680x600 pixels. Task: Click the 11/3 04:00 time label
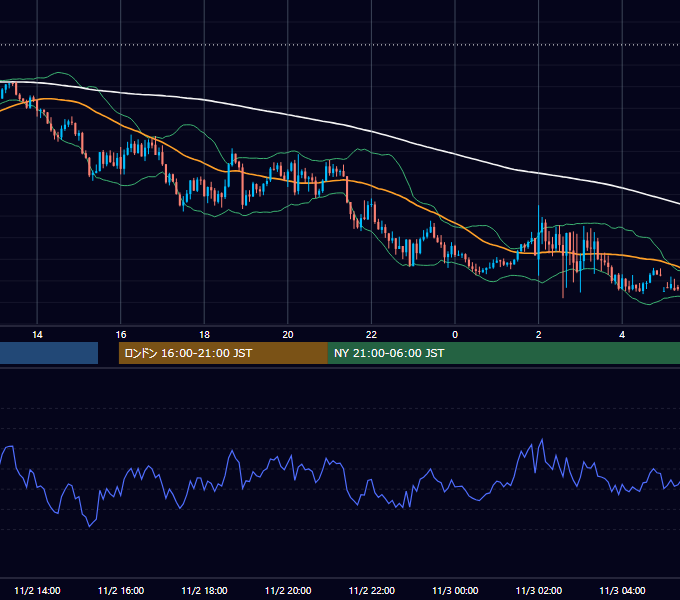[622, 590]
